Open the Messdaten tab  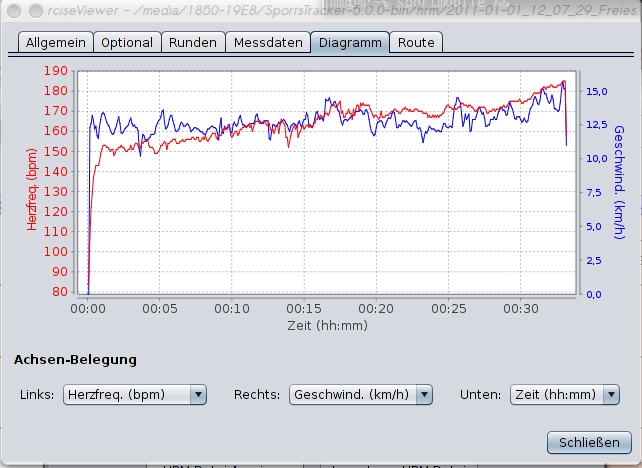(x=268, y=43)
